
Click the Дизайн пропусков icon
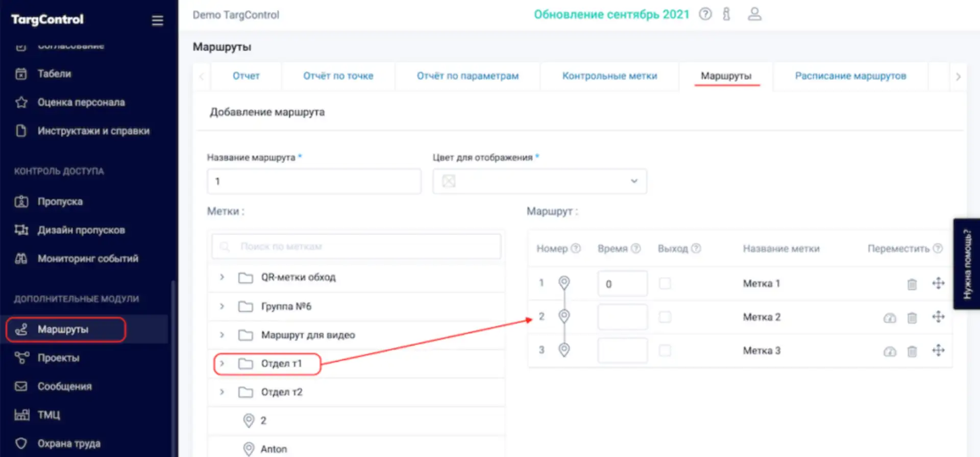coord(21,230)
